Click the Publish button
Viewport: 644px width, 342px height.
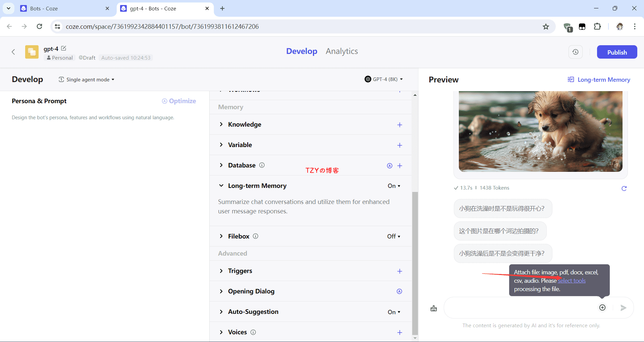(x=617, y=52)
